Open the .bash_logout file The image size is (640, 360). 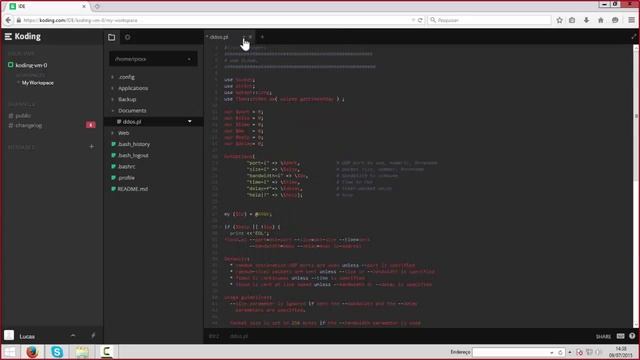pyautogui.click(x=133, y=156)
